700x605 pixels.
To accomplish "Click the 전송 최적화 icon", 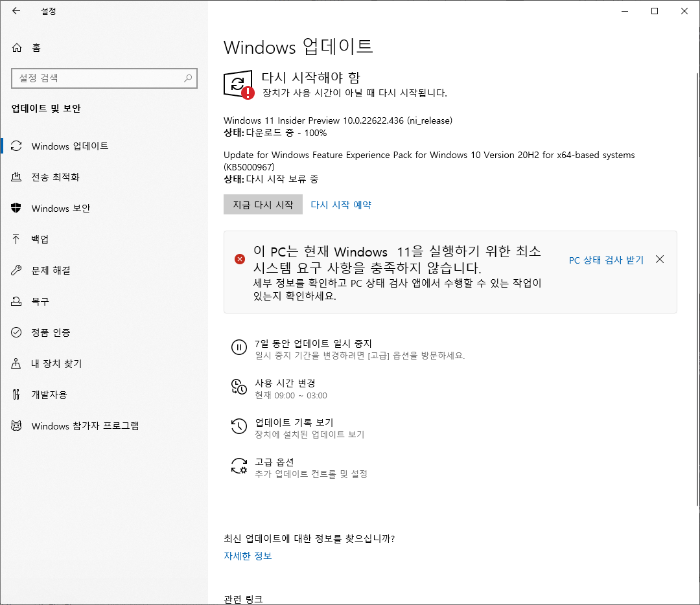I will click(x=16, y=177).
